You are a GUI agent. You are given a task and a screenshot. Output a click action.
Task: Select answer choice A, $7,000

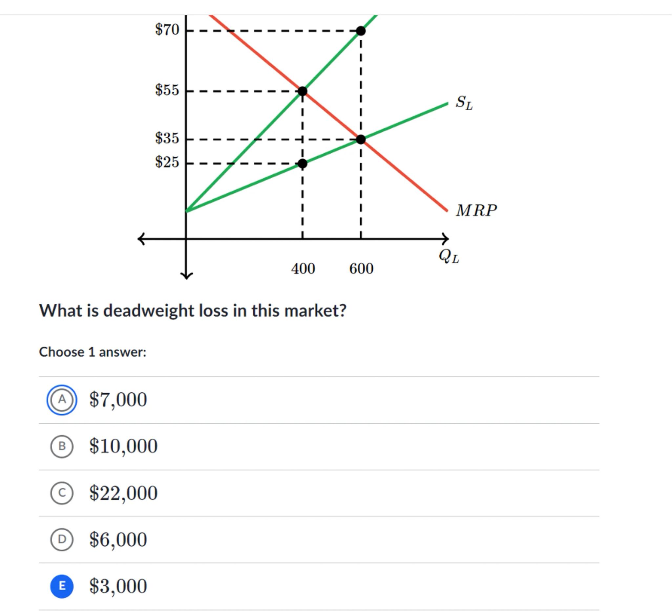[62, 400]
